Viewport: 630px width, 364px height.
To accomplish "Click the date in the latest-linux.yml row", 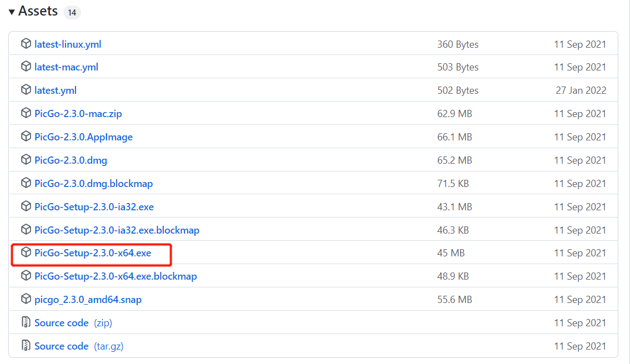I will (580, 44).
